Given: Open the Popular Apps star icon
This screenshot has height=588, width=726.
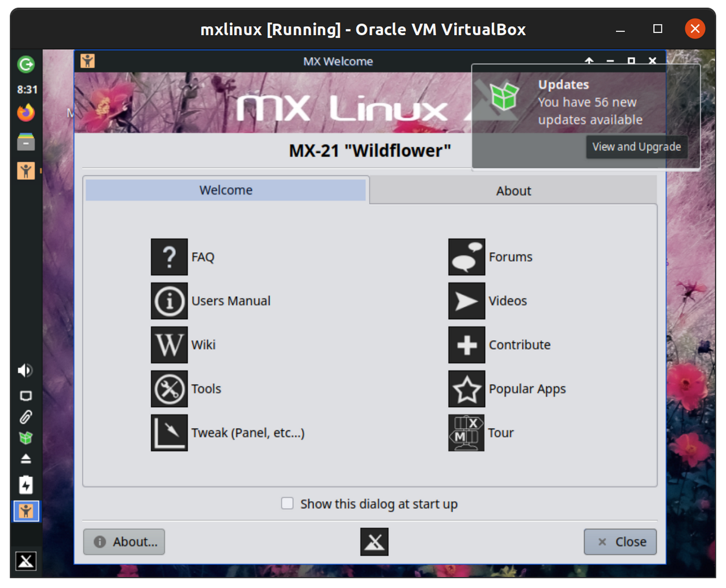Looking at the screenshot, I should [x=466, y=389].
